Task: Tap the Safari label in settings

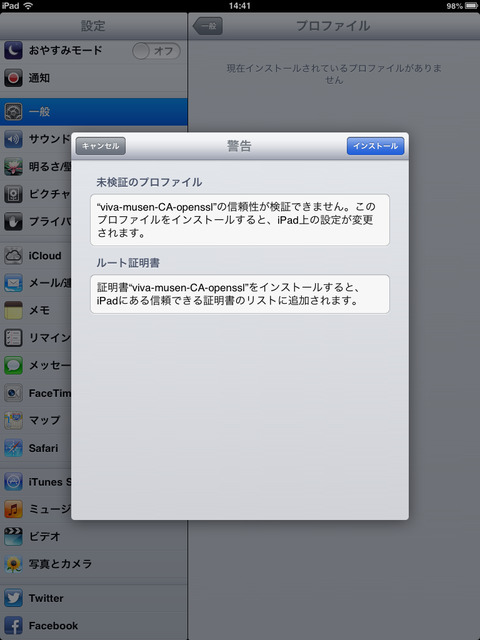Action: click(x=44, y=448)
